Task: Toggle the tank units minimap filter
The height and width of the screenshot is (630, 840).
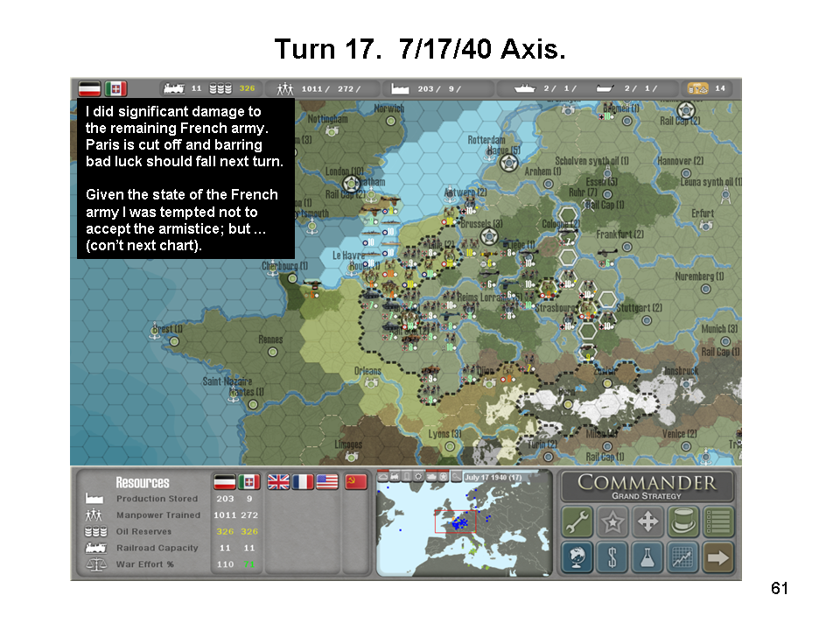Action: pyautogui.click(x=432, y=477)
